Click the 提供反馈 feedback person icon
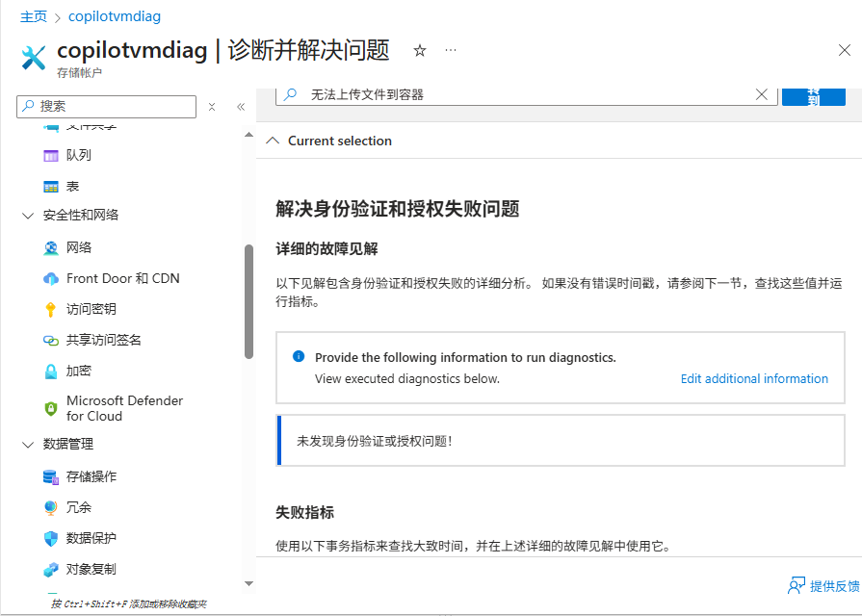 (797, 586)
